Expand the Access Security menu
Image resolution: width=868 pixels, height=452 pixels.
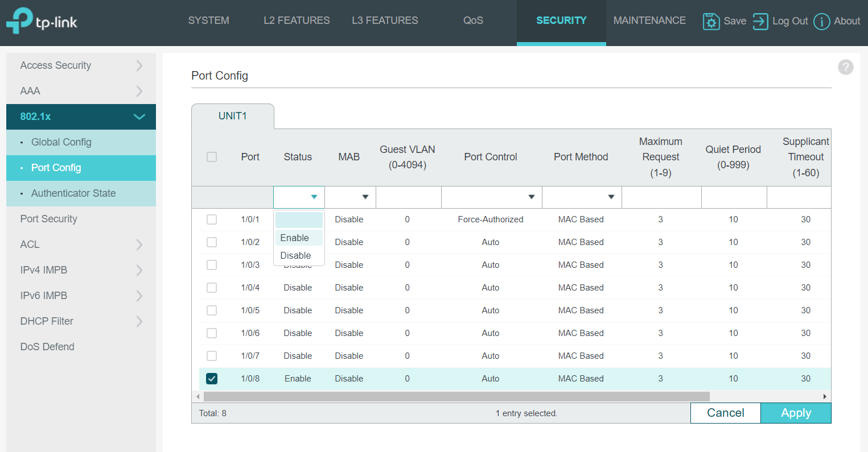point(81,65)
